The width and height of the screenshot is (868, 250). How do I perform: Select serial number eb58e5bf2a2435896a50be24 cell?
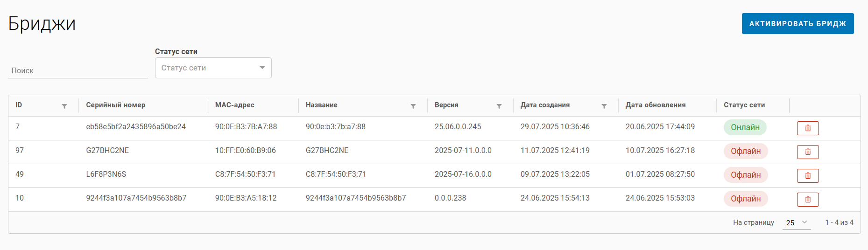click(136, 127)
